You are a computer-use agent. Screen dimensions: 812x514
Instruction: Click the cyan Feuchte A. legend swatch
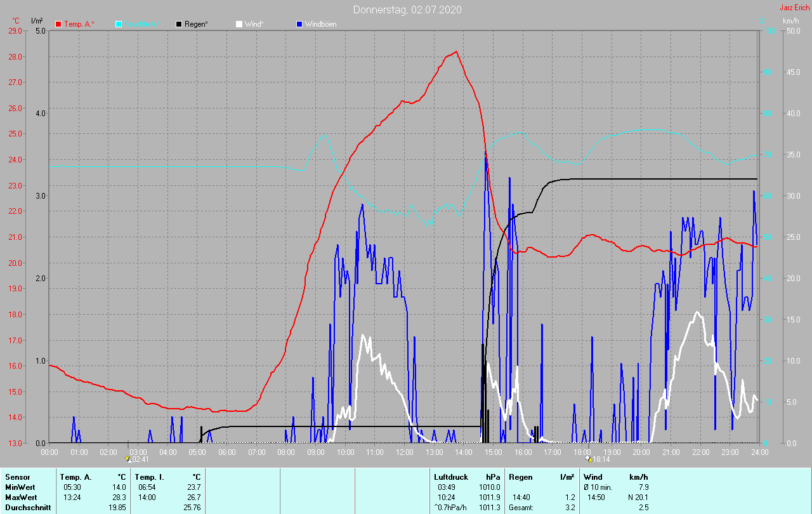click(119, 24)
